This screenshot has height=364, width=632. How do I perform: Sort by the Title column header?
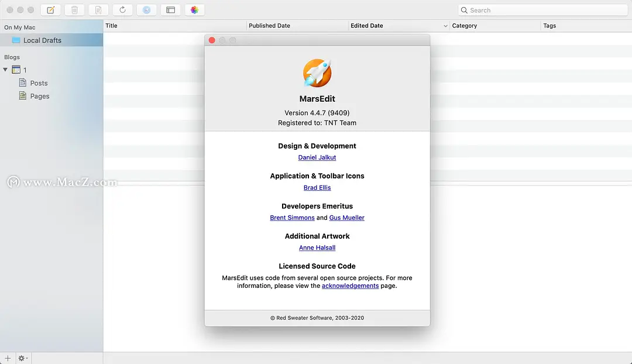coord(174,26)
